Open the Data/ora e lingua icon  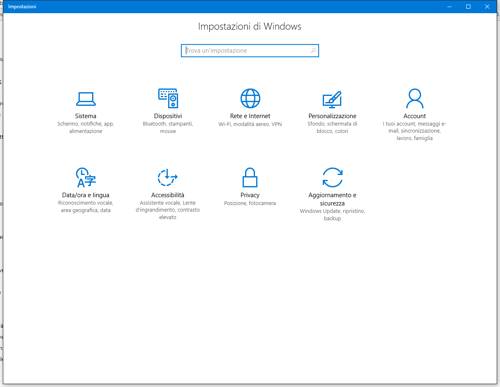[86, 177]
